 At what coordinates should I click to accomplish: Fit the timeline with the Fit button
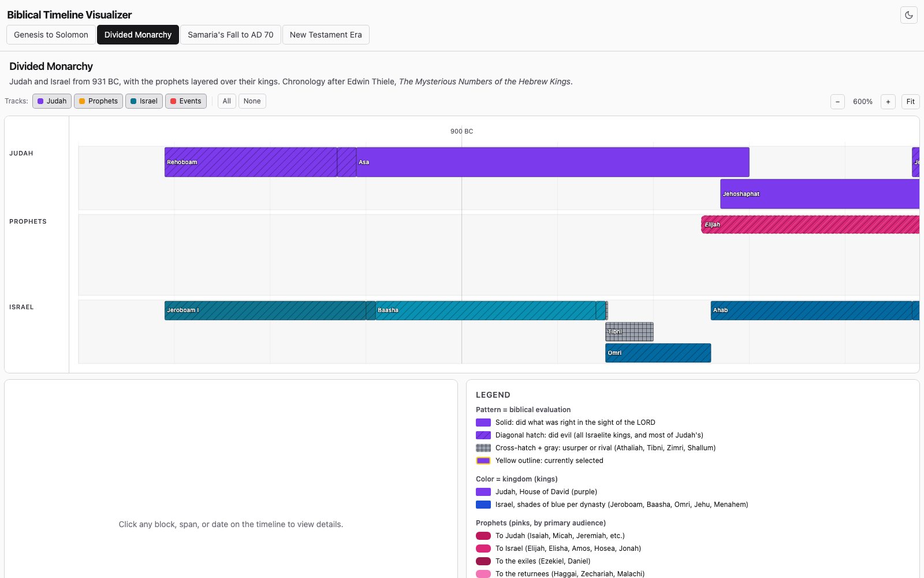coord(911,102)
